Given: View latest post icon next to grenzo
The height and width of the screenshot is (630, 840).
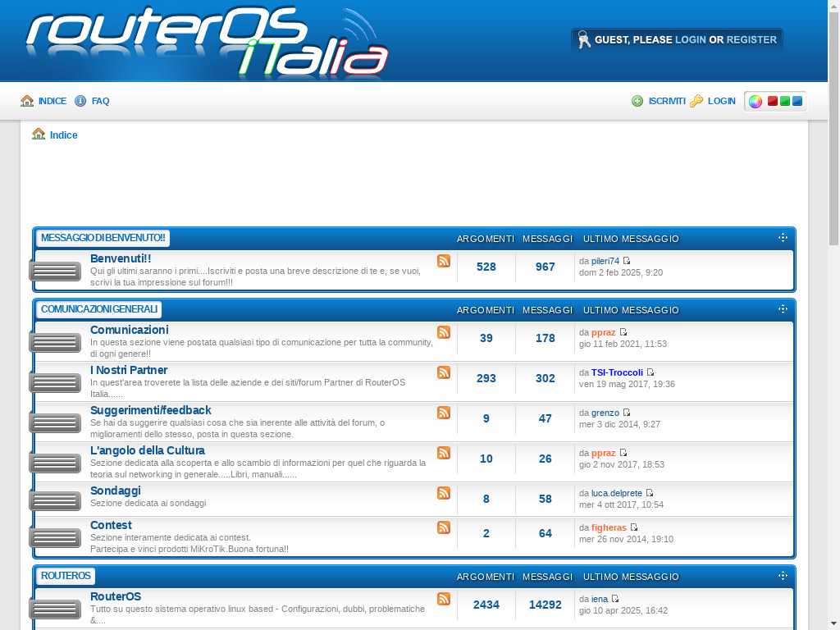Looking at the screenshot, I should coord(627,413).
